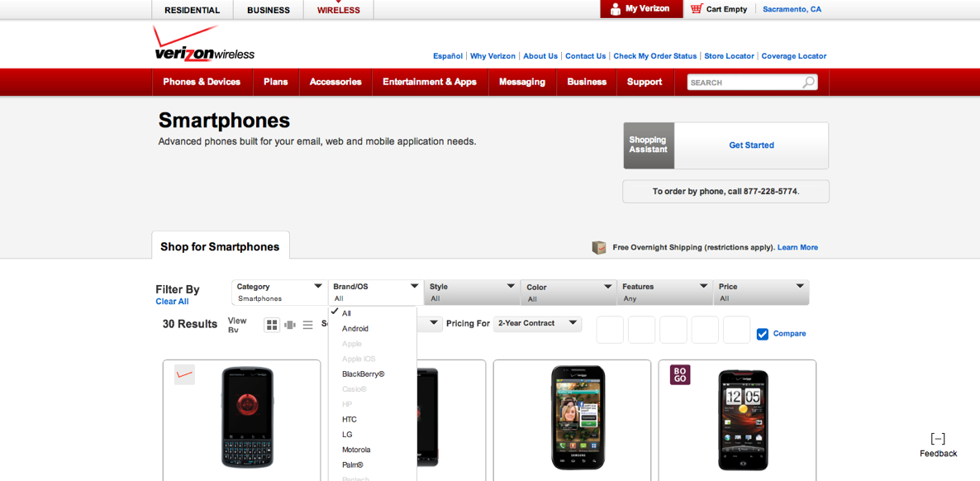
Task: Click the Feedback bracket icon
Action: tap(938, 439)
